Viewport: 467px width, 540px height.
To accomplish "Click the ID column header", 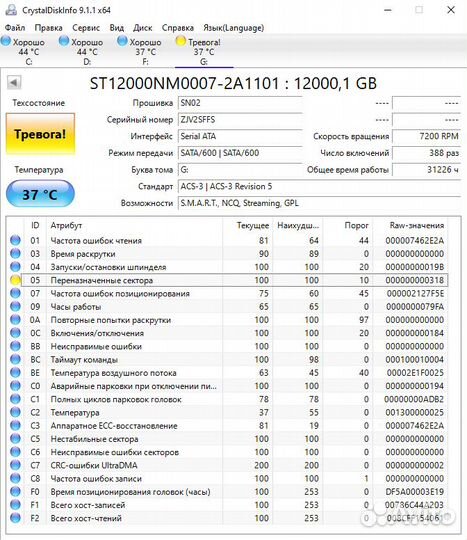I will tap(35, 225).
